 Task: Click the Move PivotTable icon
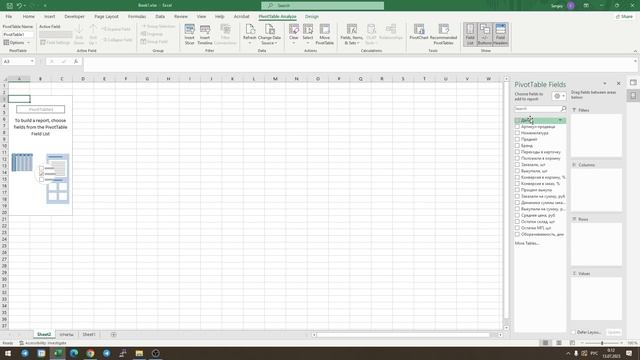(324, 34)
